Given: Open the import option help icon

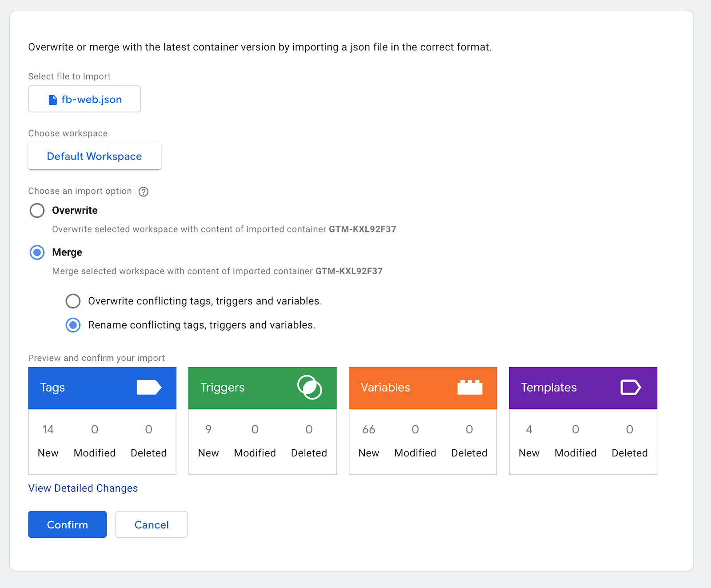Looking at the screenshot, I should pos(143,192).
